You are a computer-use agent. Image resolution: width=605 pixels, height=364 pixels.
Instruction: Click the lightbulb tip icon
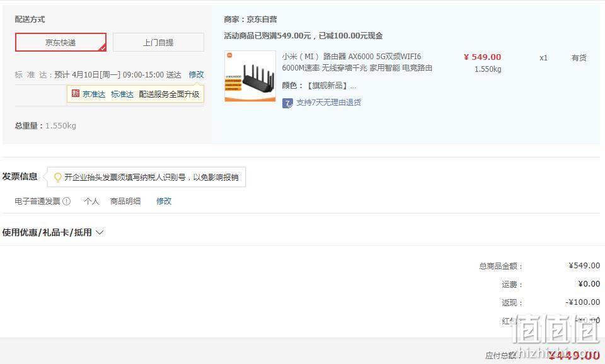tap(57, 177)
